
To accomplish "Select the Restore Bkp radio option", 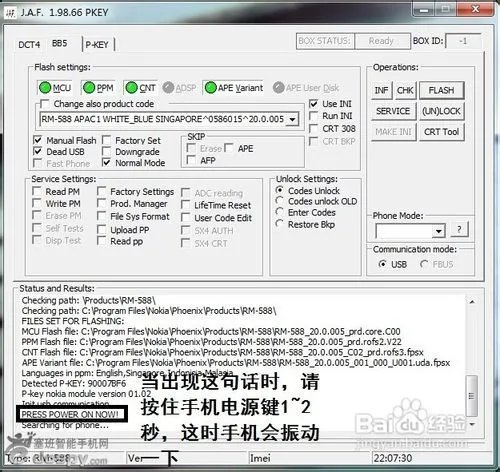I will 280,224.
